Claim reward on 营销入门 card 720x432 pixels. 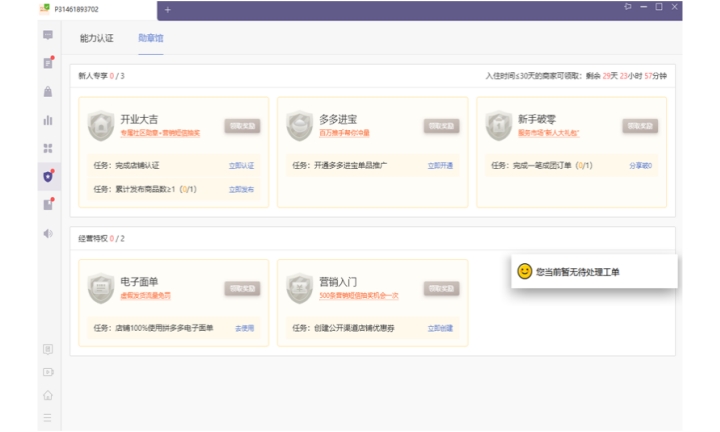[x=441, y=288]
